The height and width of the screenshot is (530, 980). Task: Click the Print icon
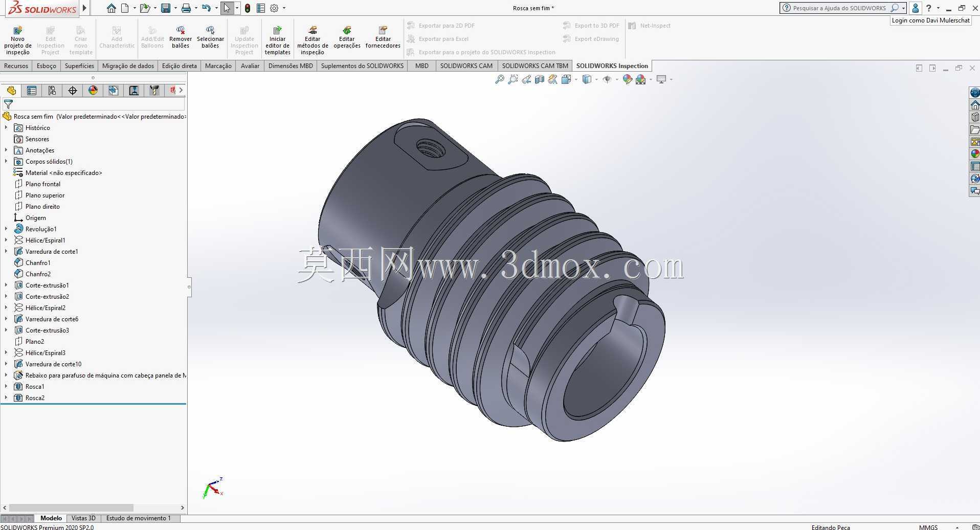click(x=186, y=8)
